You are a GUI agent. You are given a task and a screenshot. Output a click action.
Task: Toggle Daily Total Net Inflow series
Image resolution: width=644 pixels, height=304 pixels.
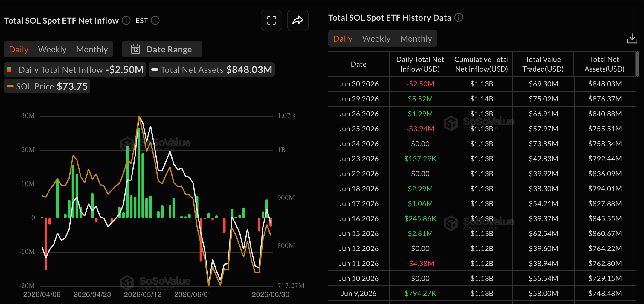pyautogui.click(x=75, y=69)
